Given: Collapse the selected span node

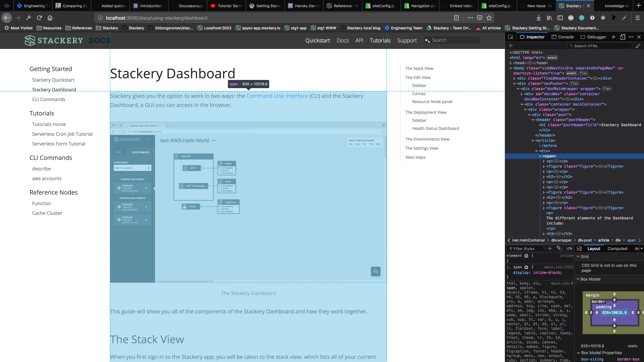Looking at the screenshot, I should [540, 156].
